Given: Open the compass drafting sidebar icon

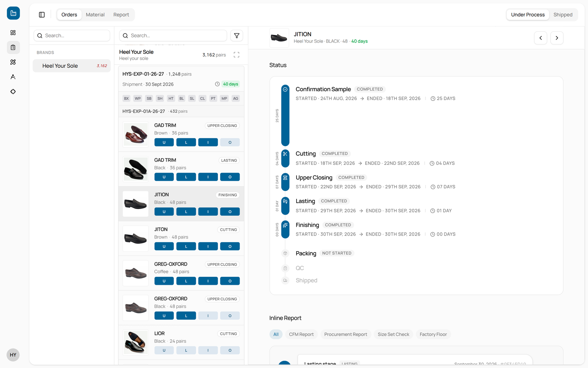Looking at the screenshot, I should 13,77.
